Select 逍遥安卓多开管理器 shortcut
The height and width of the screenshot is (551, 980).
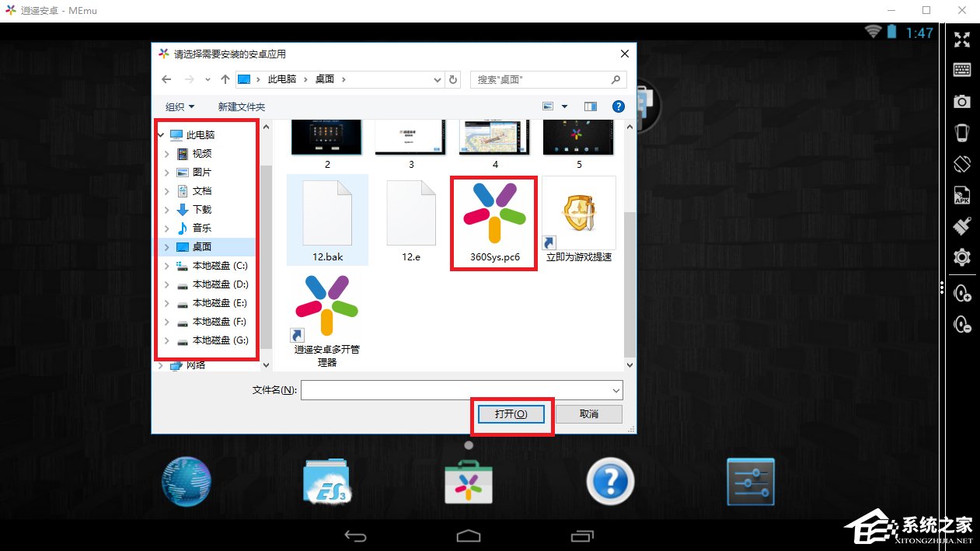click(327, 320)
